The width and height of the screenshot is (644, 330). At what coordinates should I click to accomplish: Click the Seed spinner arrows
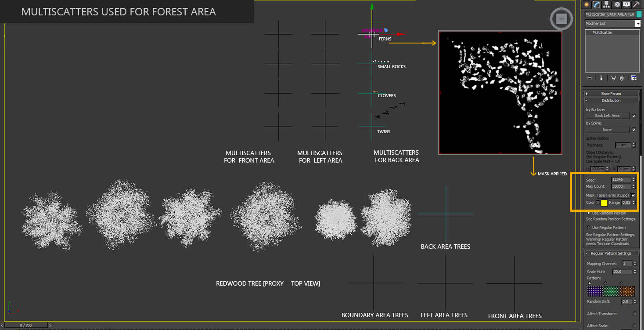tap(633, 179)
